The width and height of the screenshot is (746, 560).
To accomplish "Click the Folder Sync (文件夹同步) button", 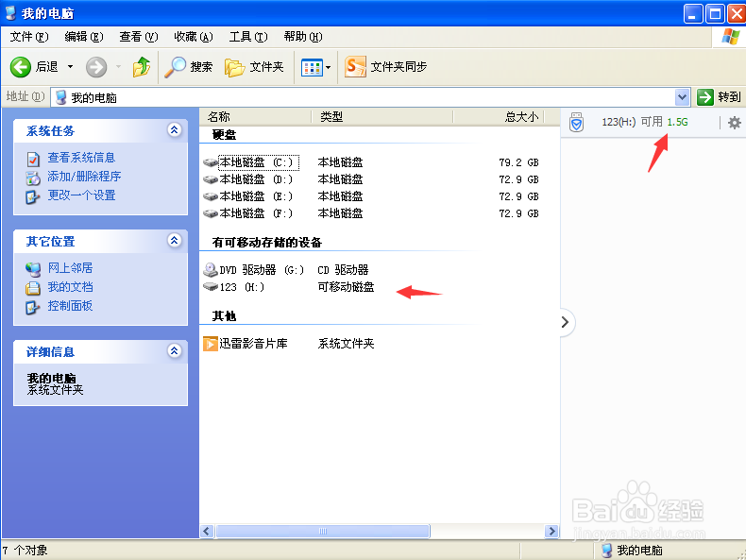I will [385, 67].
